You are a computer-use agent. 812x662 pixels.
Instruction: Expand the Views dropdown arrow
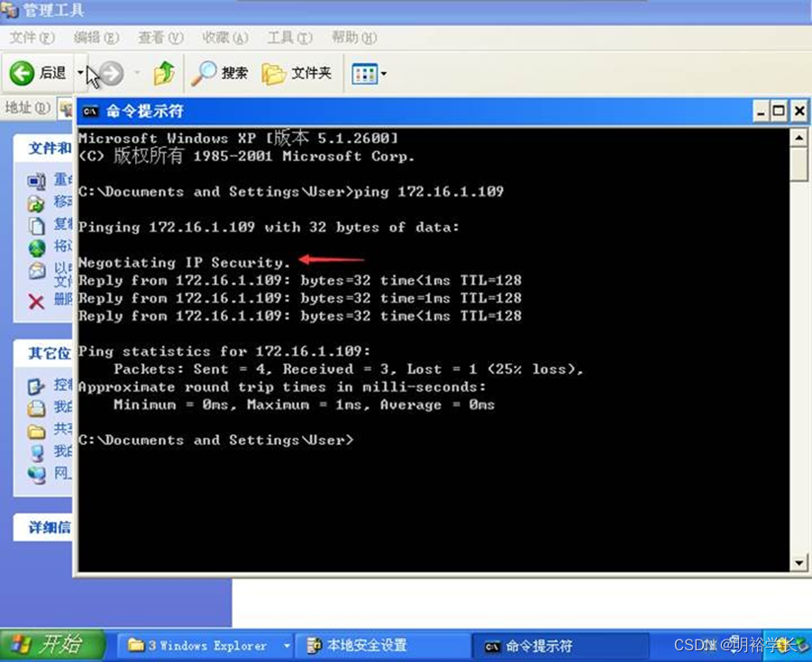pyautogui.click(x=384, y=74)
